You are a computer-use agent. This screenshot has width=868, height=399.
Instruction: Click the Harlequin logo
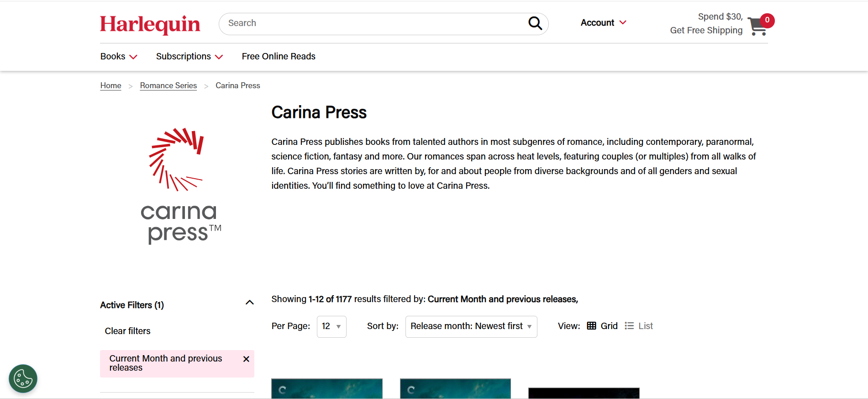(150, 24)
